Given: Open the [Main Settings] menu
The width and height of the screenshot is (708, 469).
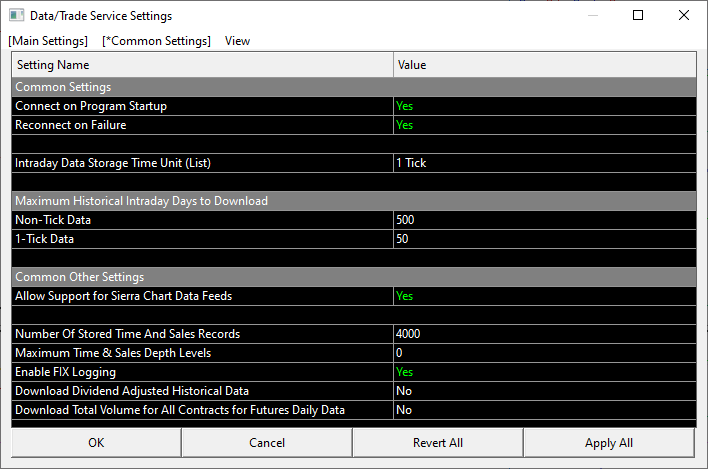Looking at the screenshot, I should [48, 41].
